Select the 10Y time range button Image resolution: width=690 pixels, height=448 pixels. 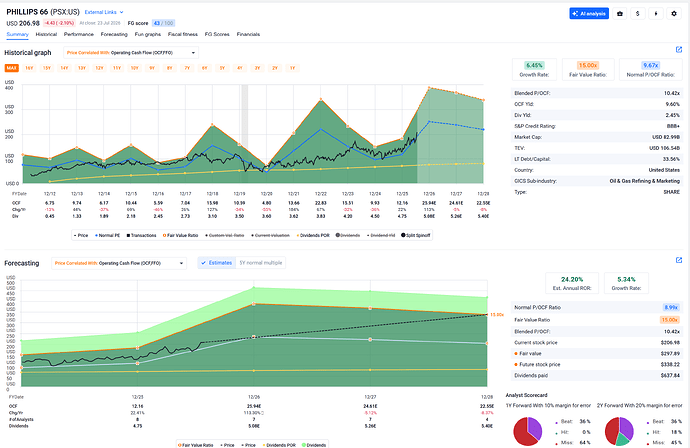point(134,68)
